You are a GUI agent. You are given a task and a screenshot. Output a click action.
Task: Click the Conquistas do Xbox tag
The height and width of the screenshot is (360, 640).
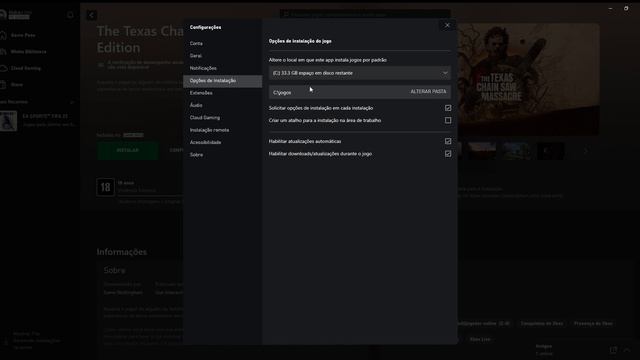542,323
